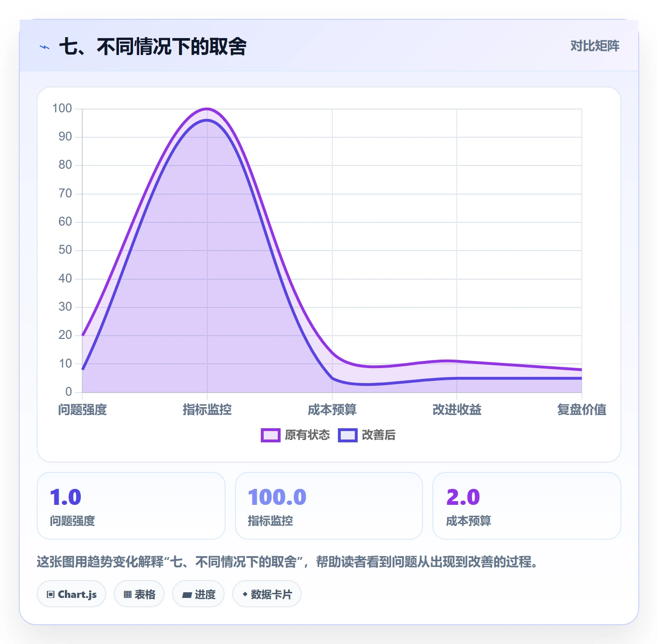Select the 复盘价值 x-axis label
Image resolution: width=658 pixels, height=644 pixels.
point(582,409)
